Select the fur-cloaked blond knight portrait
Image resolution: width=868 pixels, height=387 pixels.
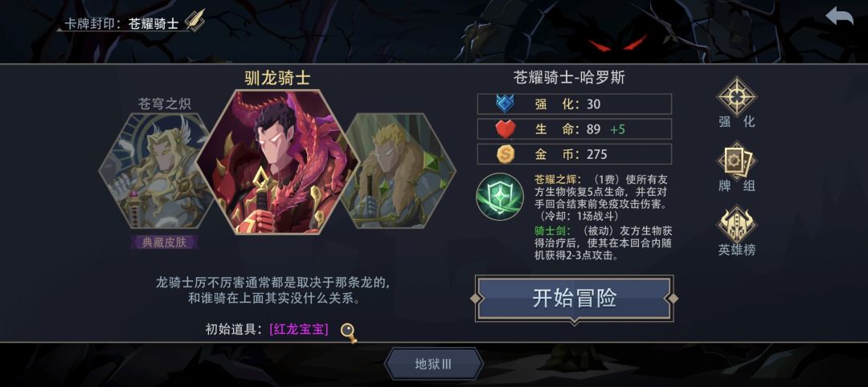pos(400,171)
